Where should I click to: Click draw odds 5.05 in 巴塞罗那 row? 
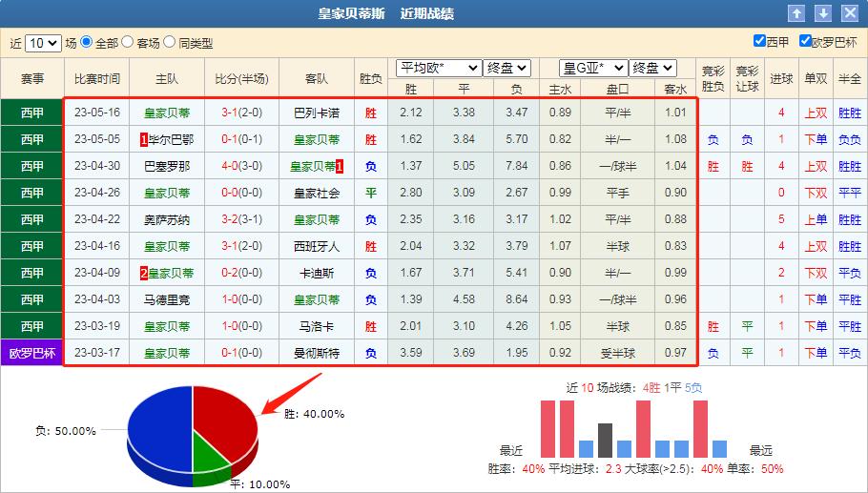tap(464, 165)
